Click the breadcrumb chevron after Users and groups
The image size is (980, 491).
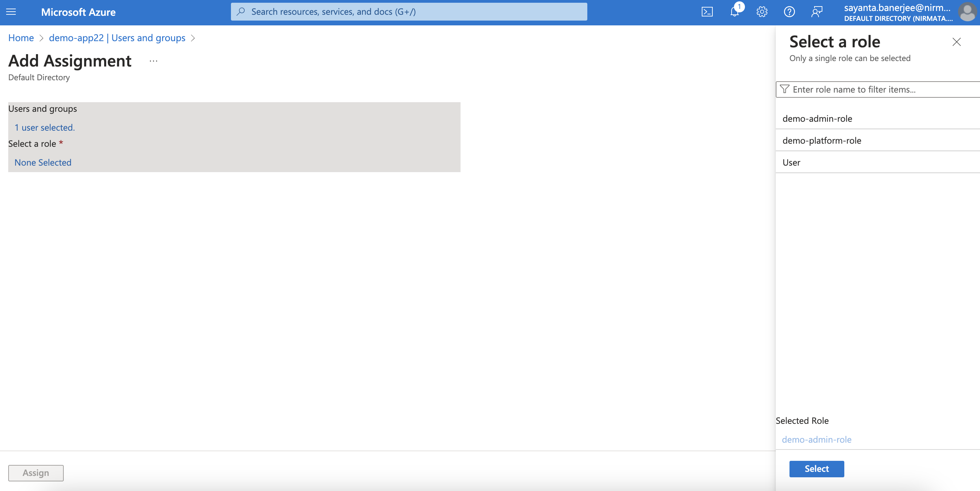click(193, 38)
